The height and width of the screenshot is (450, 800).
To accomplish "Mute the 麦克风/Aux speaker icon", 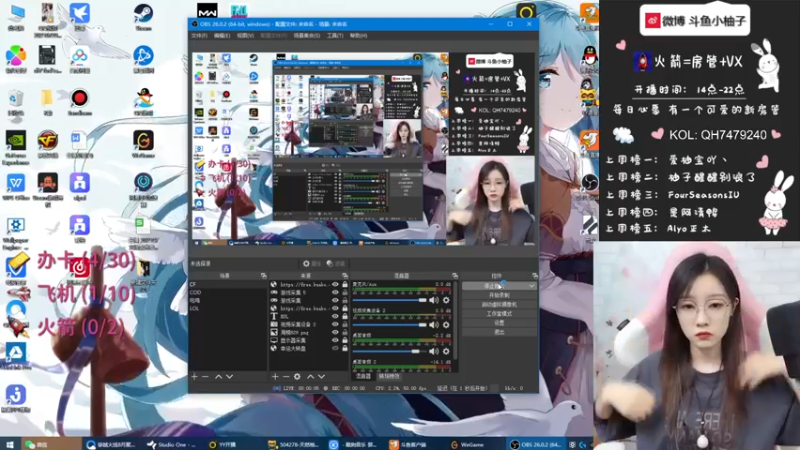I will tap(434, 301).
